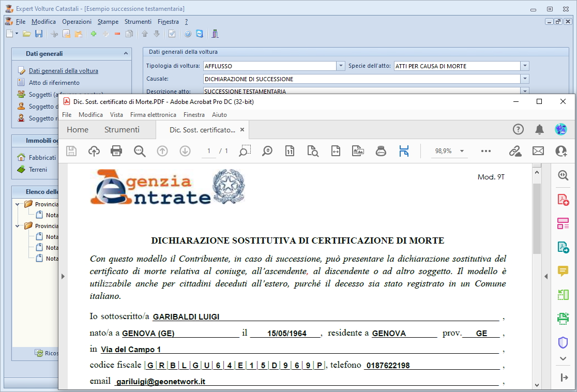Open the Protect shield tool in sidebar
The height and width of the screenshot is (392, 577).
tap(563, 342)
